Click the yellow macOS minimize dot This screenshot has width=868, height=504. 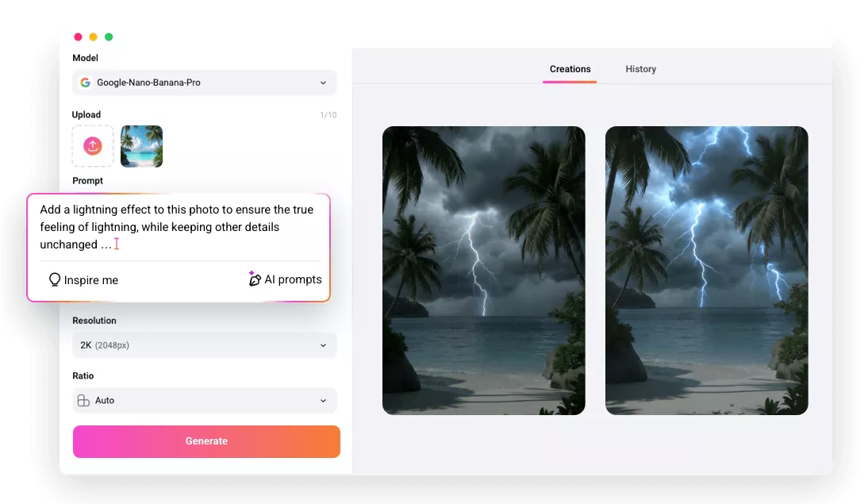click(93, 37)
